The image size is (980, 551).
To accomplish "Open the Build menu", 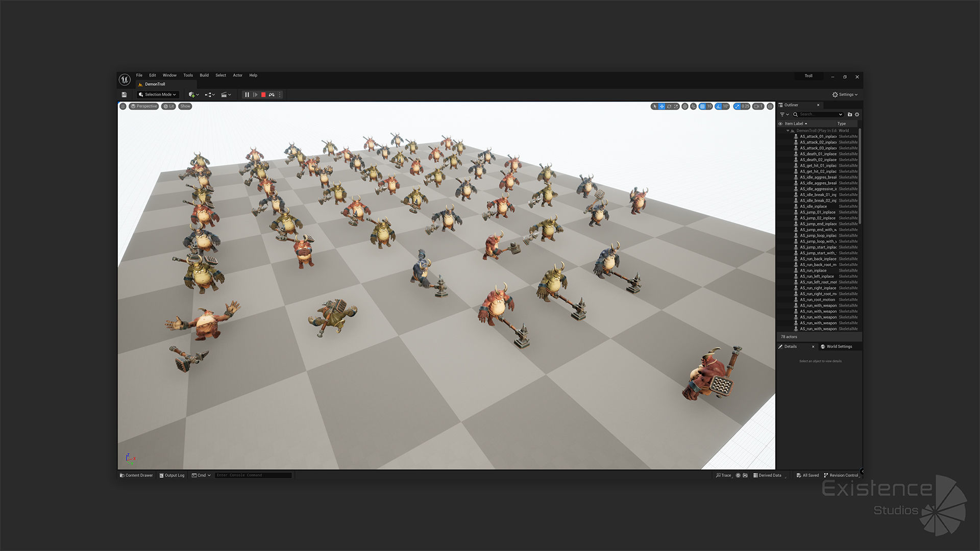I will tap(204, 76).
